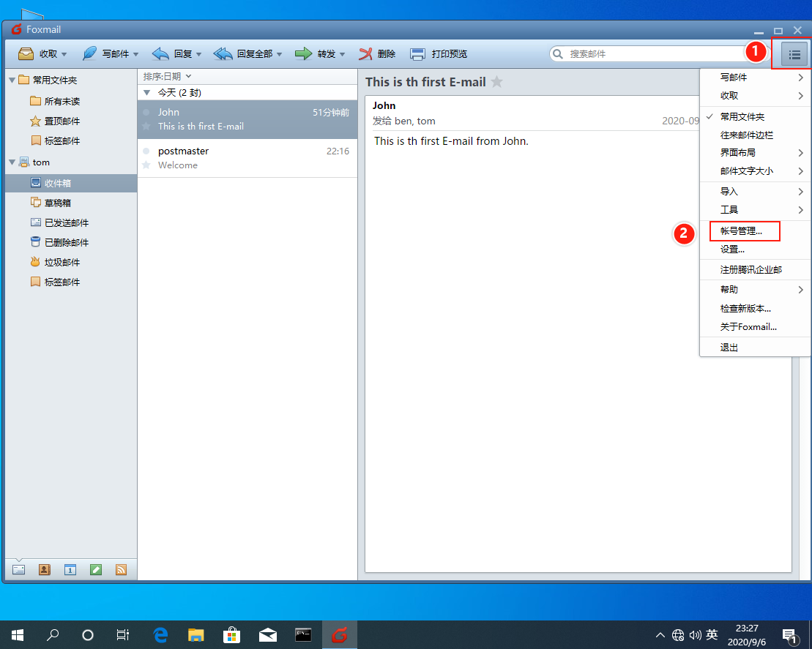Open the RSS feed reader
The width and height of the screenshot is (812, 649).
pyautogui.click(x=121, y=569)
